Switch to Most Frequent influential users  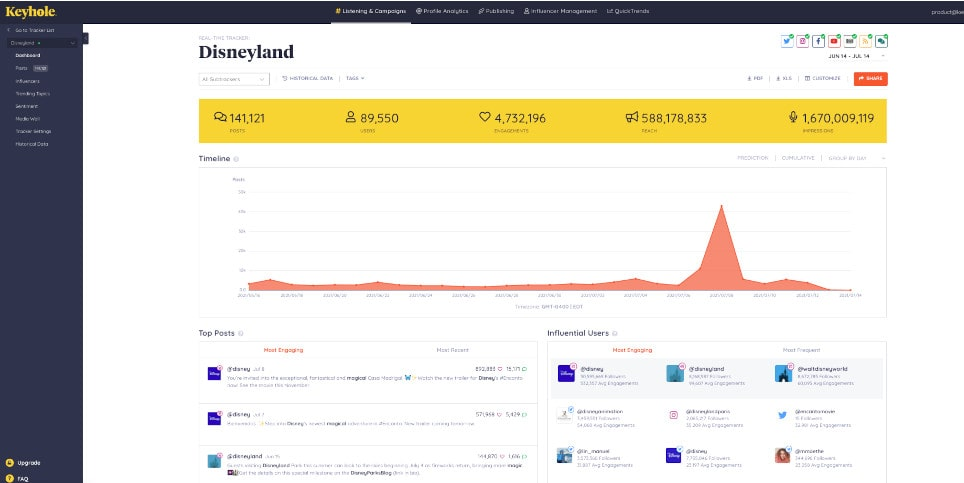pyautogui.click(x=801, y=350)
